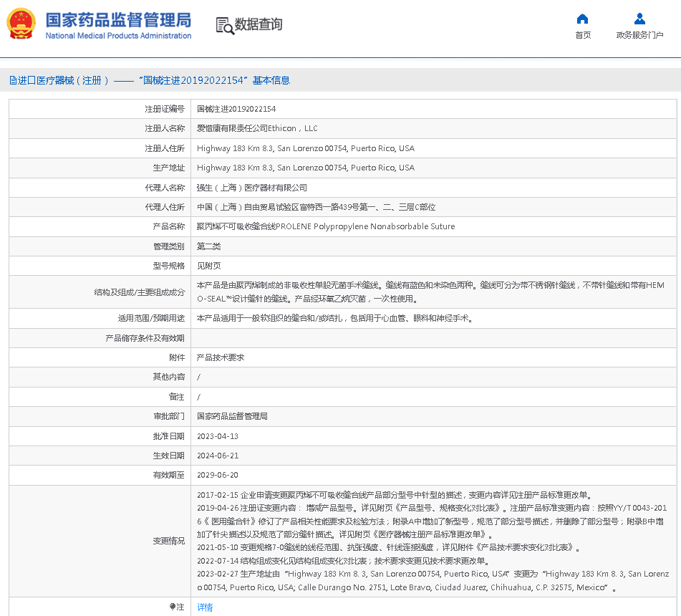
Task: Click the 代理人名称 label
Action: click(x=165, y=188)
